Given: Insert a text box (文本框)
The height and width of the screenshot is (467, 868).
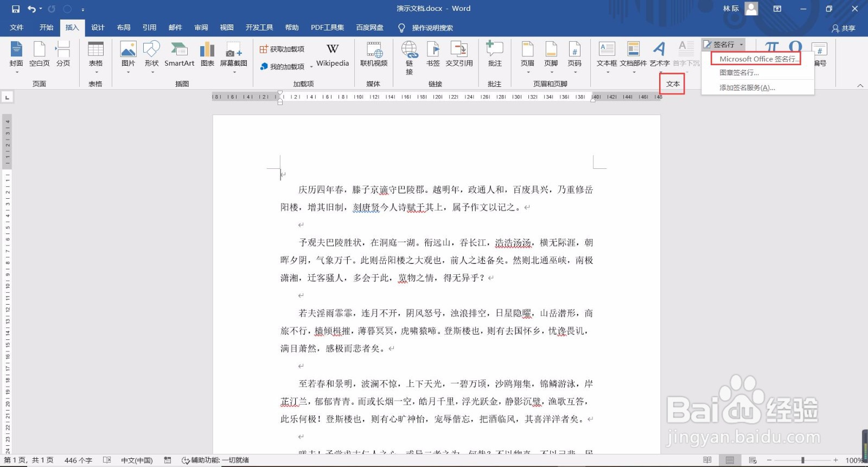Looking at the screenshot, I should [607, 56].
